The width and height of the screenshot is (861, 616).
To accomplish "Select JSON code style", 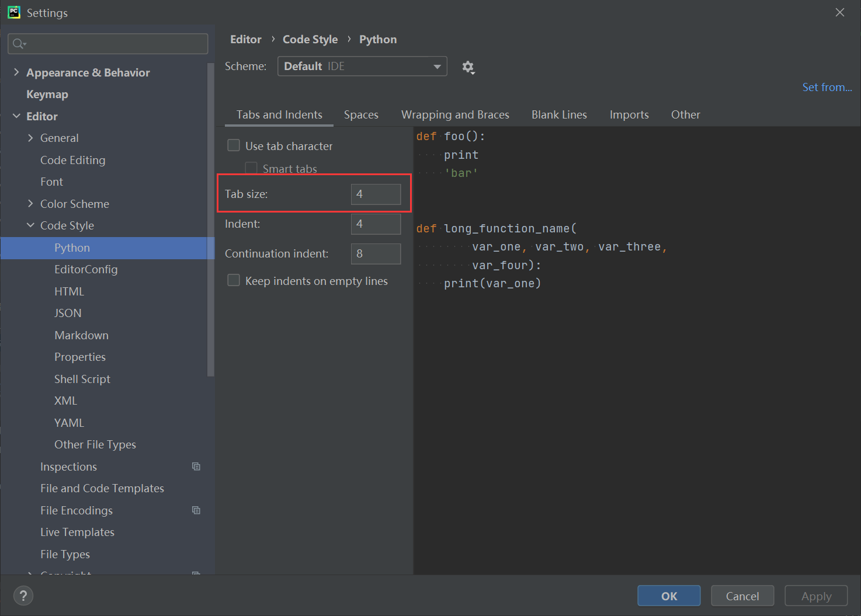I will point(68,313).
